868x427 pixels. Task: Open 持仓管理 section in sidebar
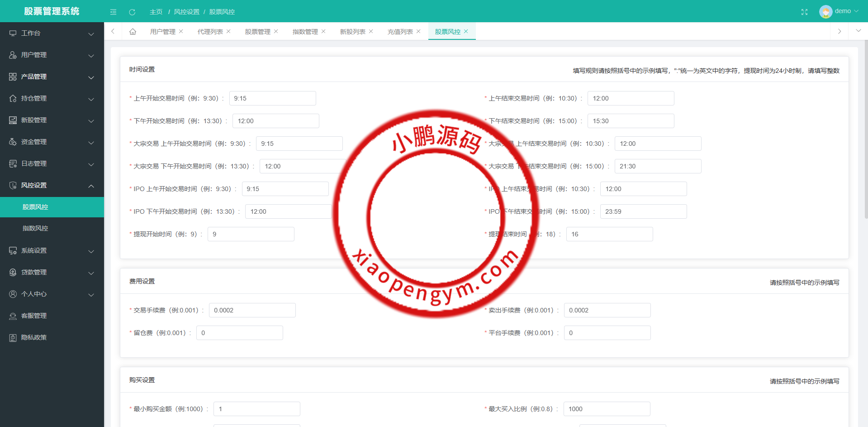click(34, 98)
